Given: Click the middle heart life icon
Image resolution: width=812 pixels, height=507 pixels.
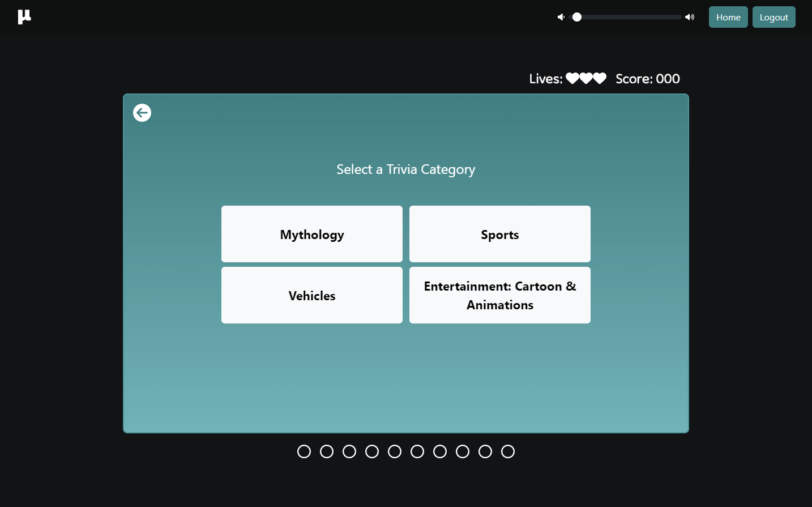Looking at the screenshot, I should tap(586, 78).
